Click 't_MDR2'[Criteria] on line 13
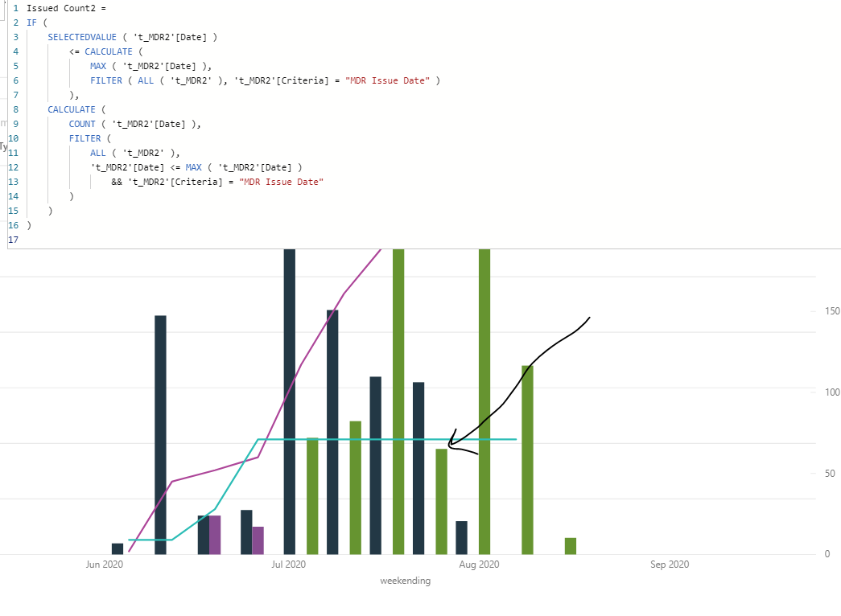Image resolution: width=841 pixels, height=616 pixels. point(175,182)
